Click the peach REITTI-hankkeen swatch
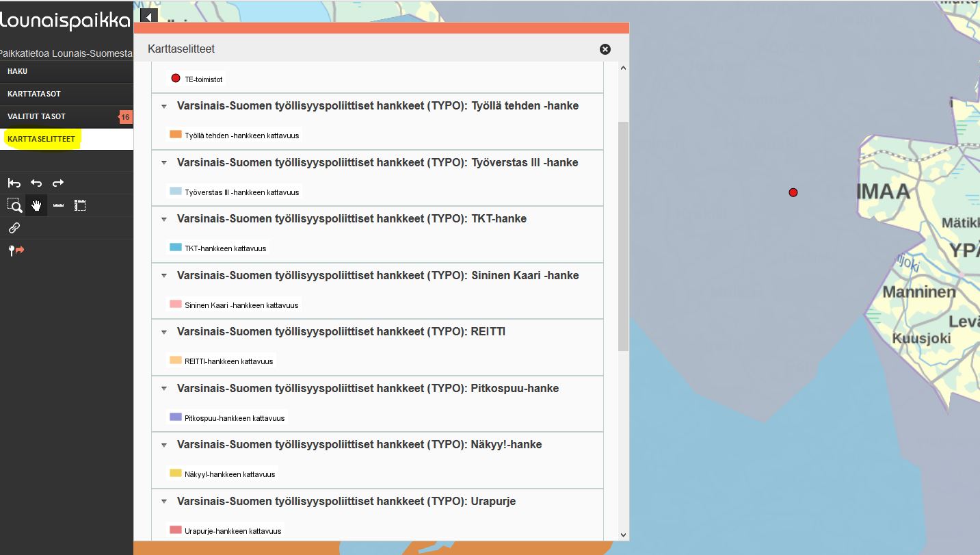Screen dimensions: 980x555 176,360
